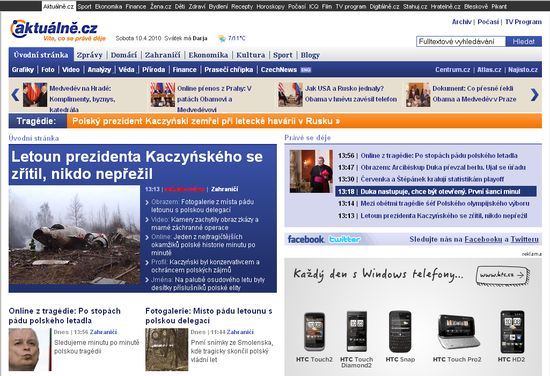Viewport: 550px width, 376px height.
Task: Open 13:56 Online z tragédie news item
Action: [x=439, y=155]
